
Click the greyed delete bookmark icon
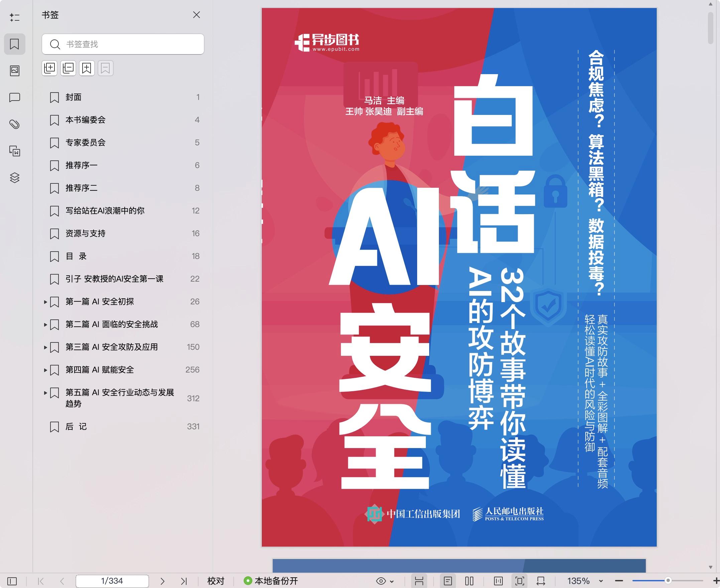[x=105, y=68]
